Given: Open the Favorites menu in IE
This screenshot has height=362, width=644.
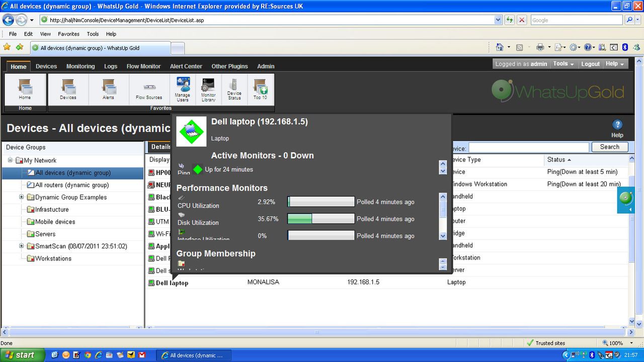Looking at the screenshot, I should 68,34.
